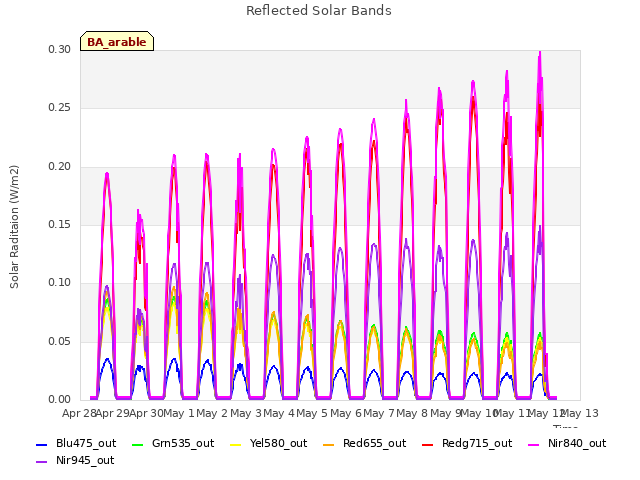Click the May 12 x-axis date label
The width and height of the screenshot is (640, 480).
click(546, 413)
